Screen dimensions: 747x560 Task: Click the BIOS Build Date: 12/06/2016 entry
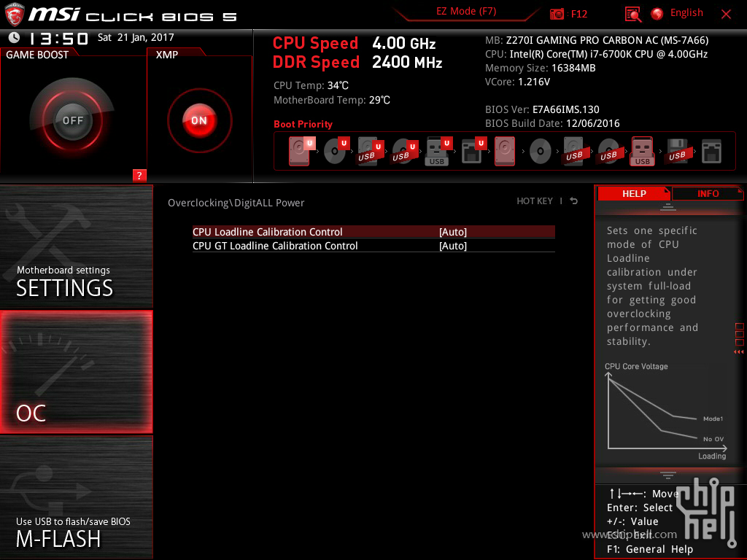(x=552, y=123)
